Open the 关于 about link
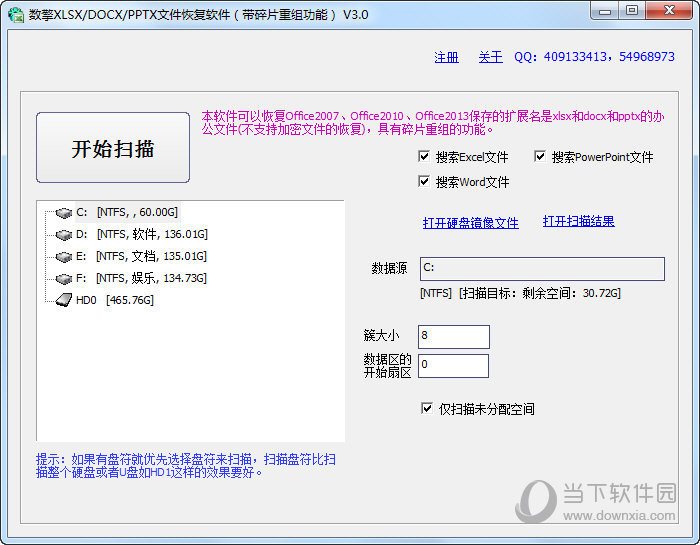Screen dimensions: 700x545 click(x=490, y=57)
